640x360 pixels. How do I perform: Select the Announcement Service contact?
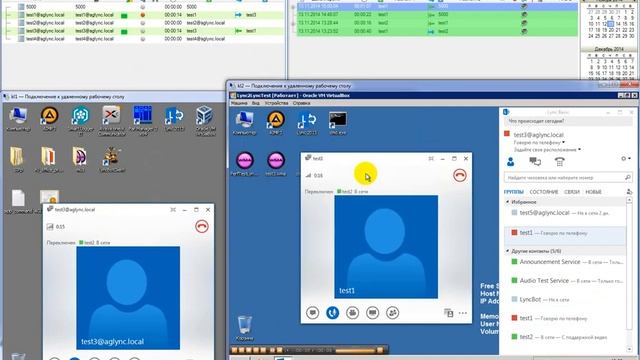click(x=565, y=262)
